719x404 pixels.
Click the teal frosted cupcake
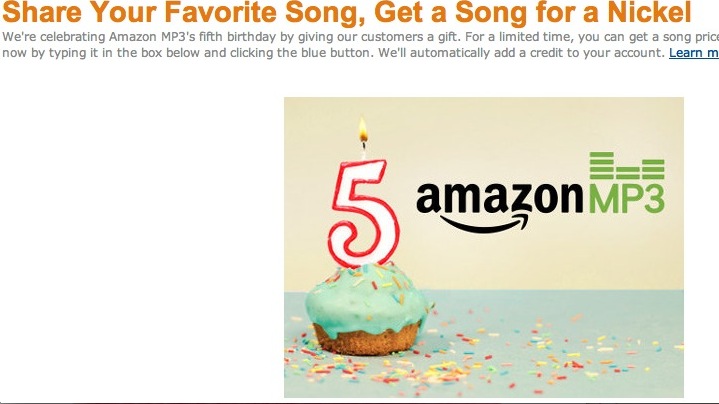tap(367, 307)
